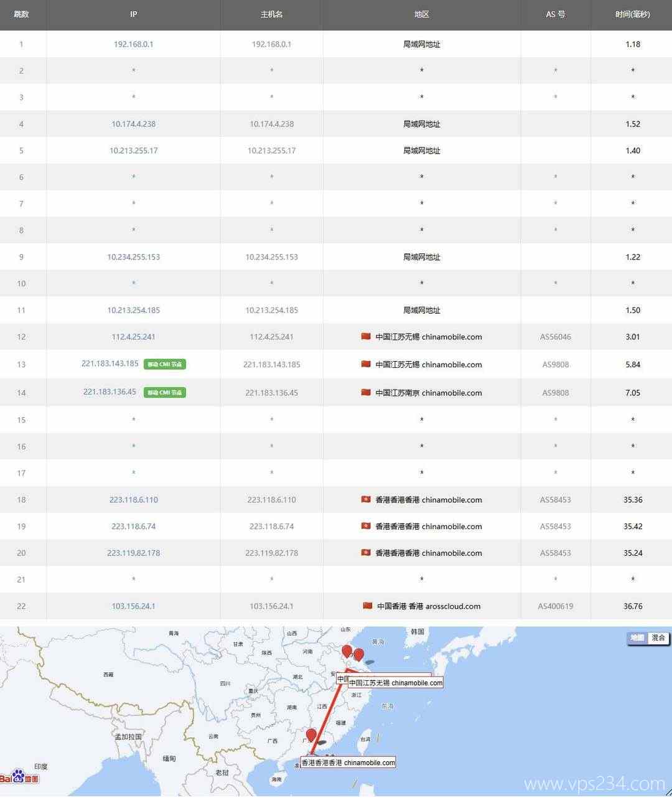Click map label 中国江苏无锡 chinamobile.com
This screenshot has height=798, width=672.
pyautogui.click(x=396, y=683)
